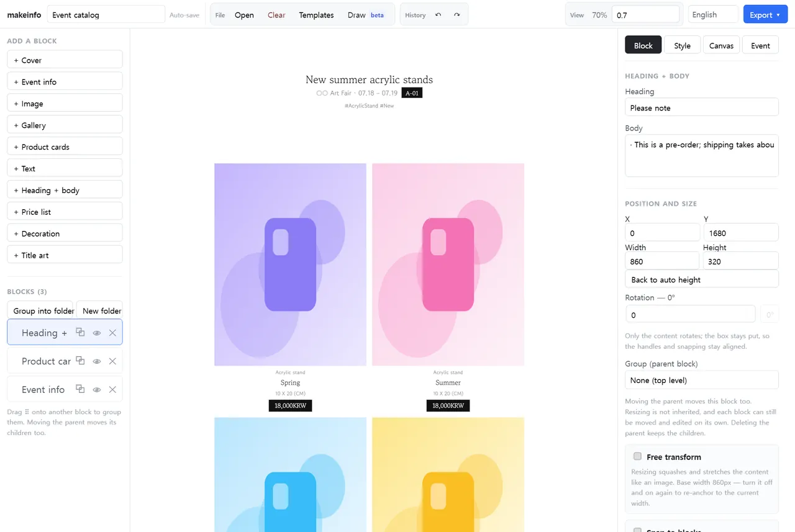
Task: Select the purple Spring product image
Action: pos(290,264)
